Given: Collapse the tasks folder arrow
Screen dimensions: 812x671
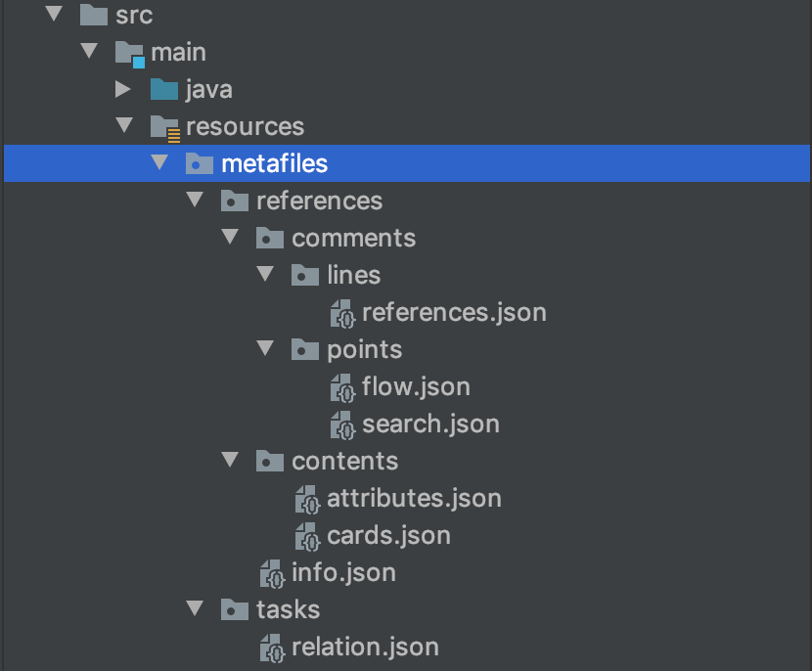Looking at the screenshot, I should click(195, 609).
